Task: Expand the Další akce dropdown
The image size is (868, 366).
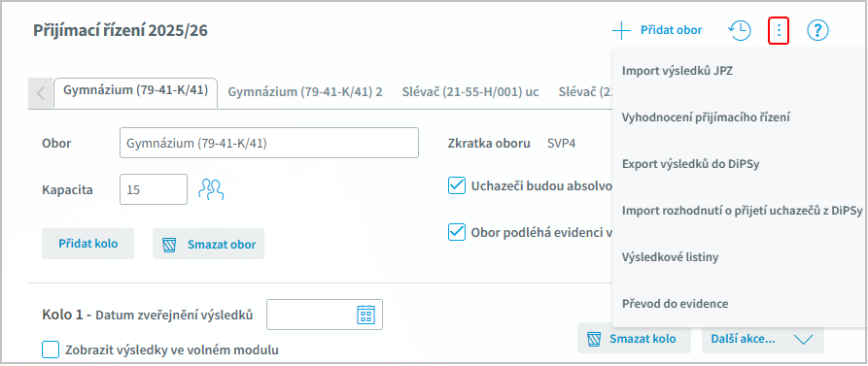Action: point(763,339)
